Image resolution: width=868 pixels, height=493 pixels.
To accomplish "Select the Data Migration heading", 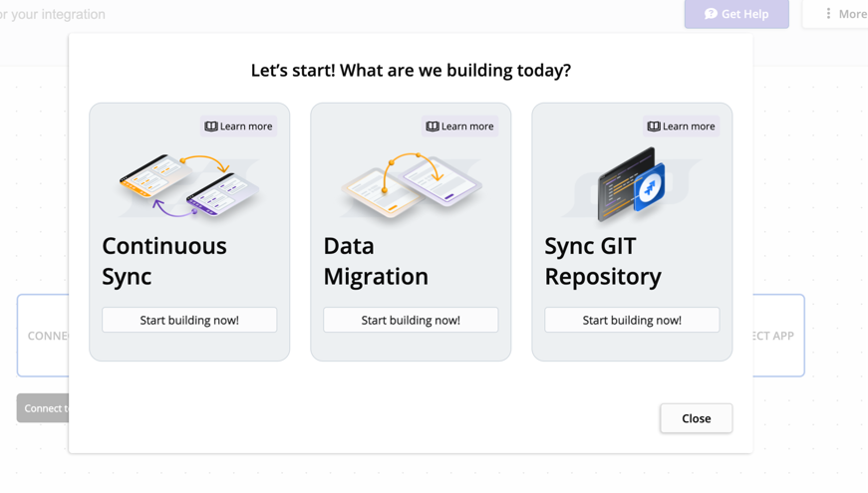I will [x=376, y=260].
